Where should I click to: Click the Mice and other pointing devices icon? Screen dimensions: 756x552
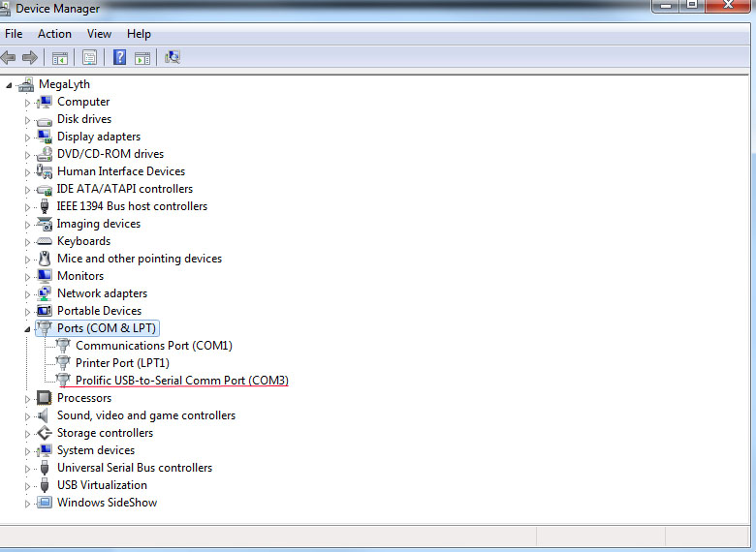point(45,259)
